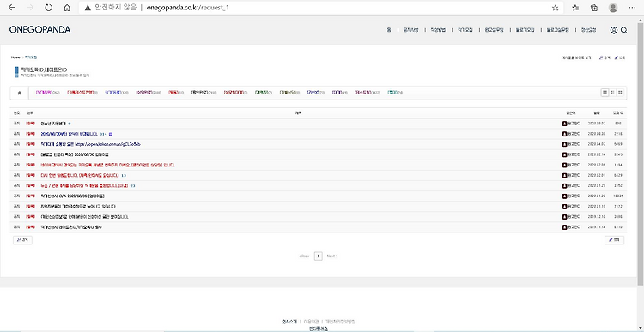Open the site's user account icon
The width and height of the screenshot is (644, 332).
pos(614,30)
